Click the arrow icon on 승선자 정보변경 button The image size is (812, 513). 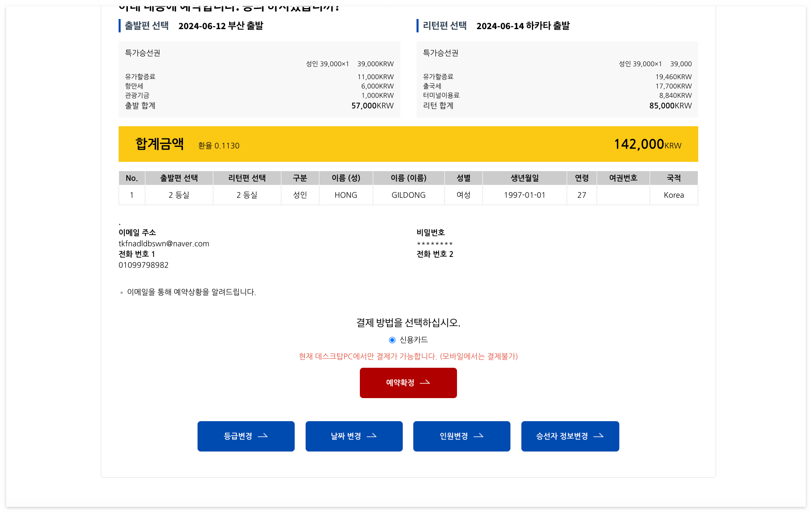click(x=599, y=436)
